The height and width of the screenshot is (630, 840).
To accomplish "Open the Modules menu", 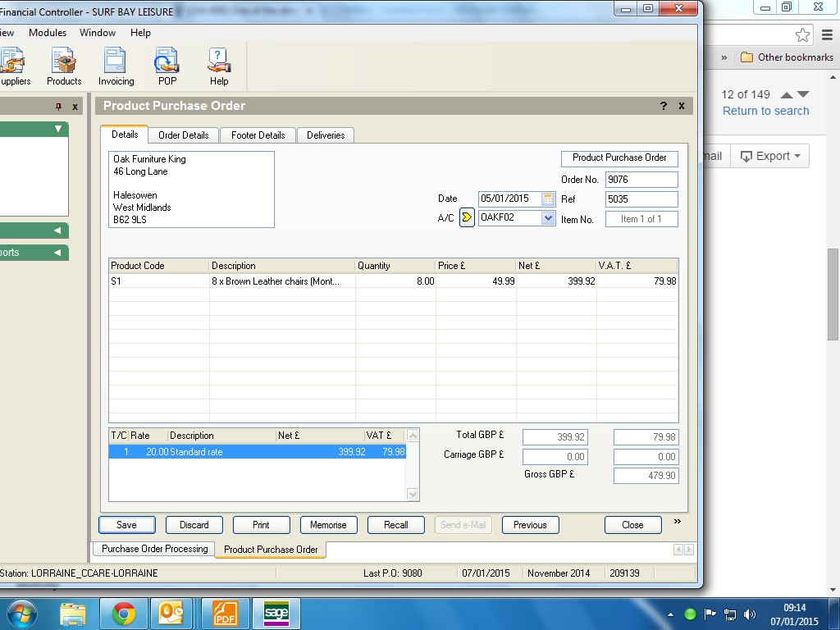I will (x=48, y=33).
